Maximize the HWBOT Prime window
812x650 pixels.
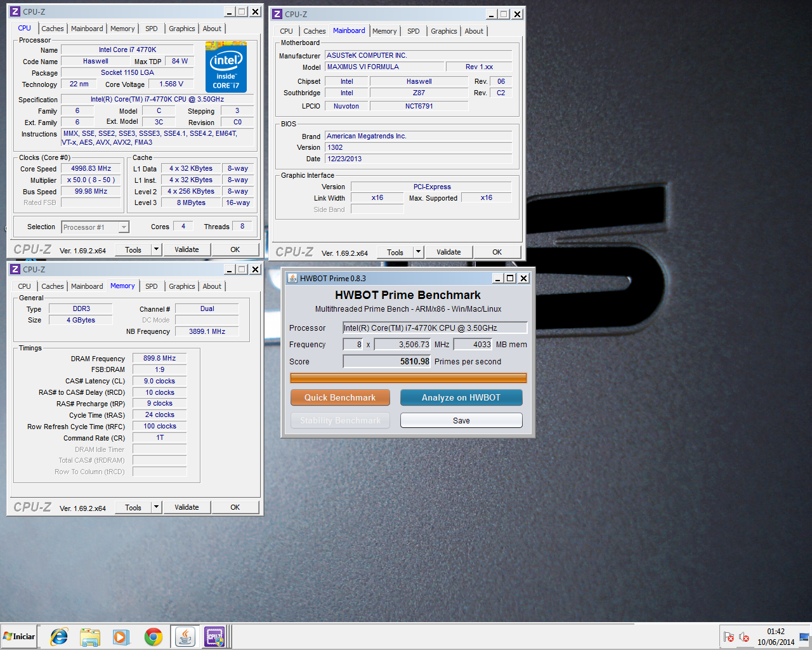coord(511,278)
